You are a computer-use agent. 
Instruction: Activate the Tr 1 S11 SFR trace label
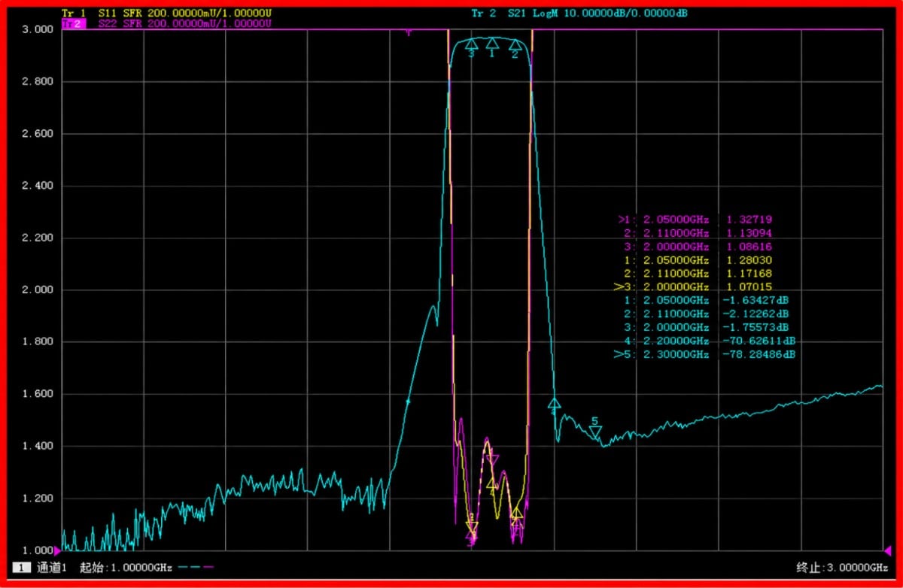(x=166, y=14)
